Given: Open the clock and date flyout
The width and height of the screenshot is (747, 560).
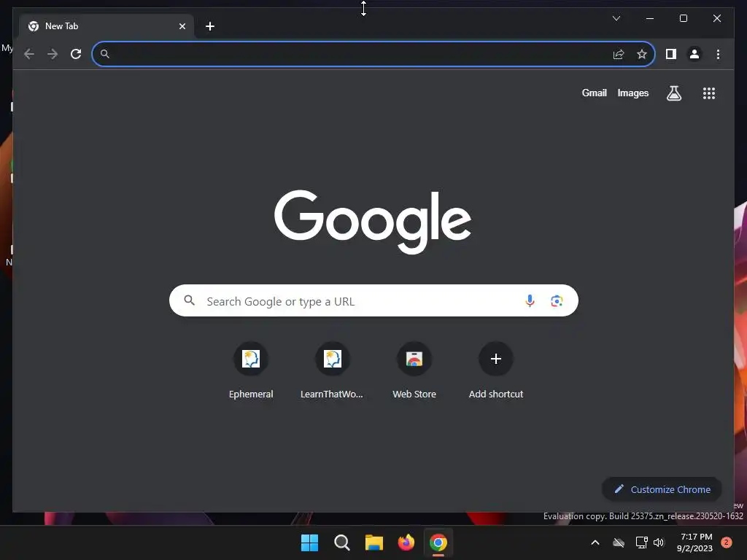Looking at the screenshot, I should pos(694,542).
